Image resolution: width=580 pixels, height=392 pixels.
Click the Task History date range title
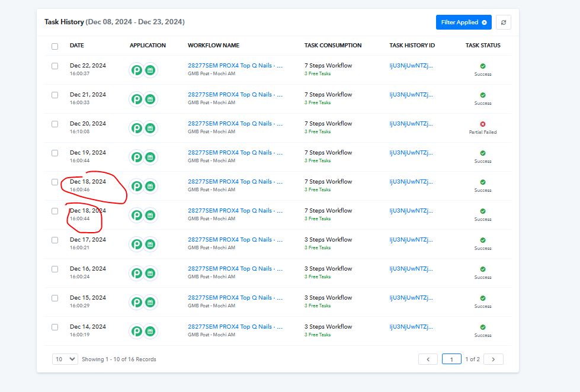click(114, 22)
